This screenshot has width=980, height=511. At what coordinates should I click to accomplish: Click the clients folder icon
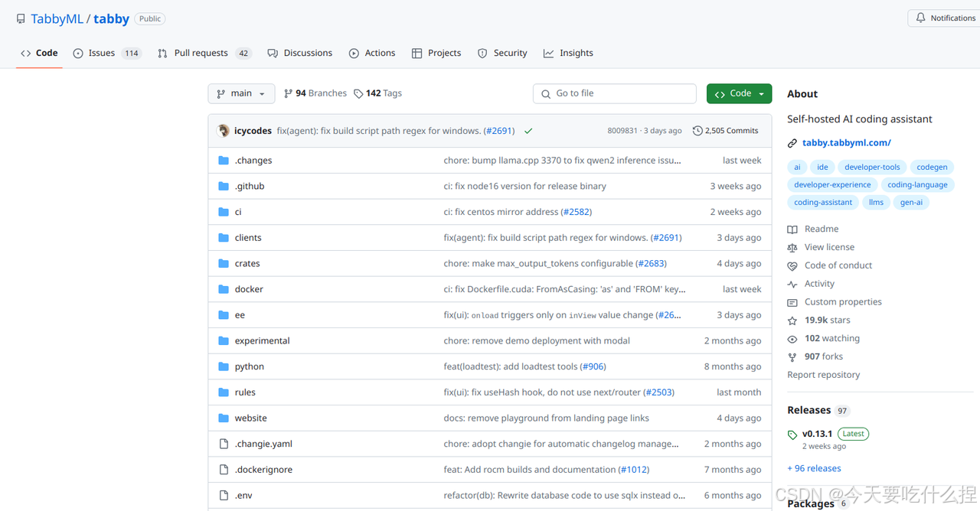pos(224,238)
